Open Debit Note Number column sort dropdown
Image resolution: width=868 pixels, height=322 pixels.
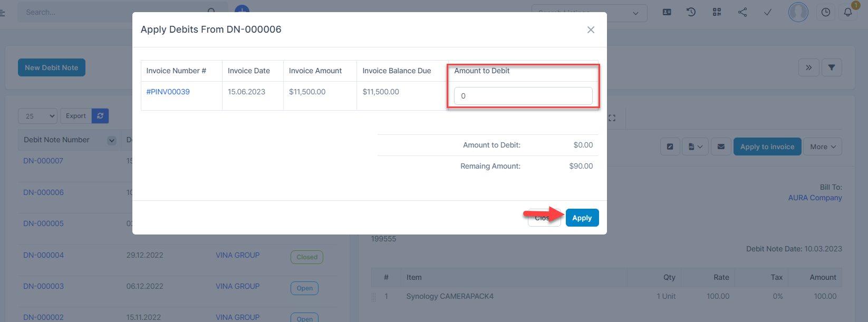(x=111, y=140)
